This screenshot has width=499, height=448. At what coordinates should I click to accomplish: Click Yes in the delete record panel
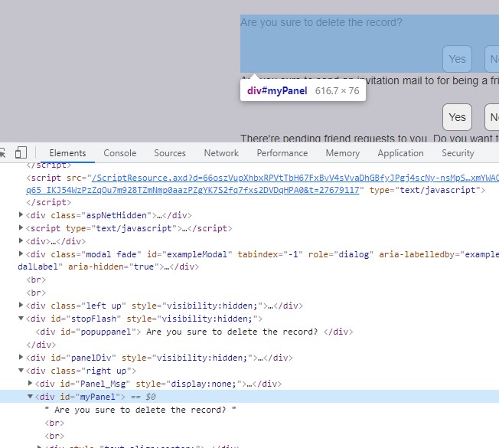pyautogui.click(x=457, y=59)
